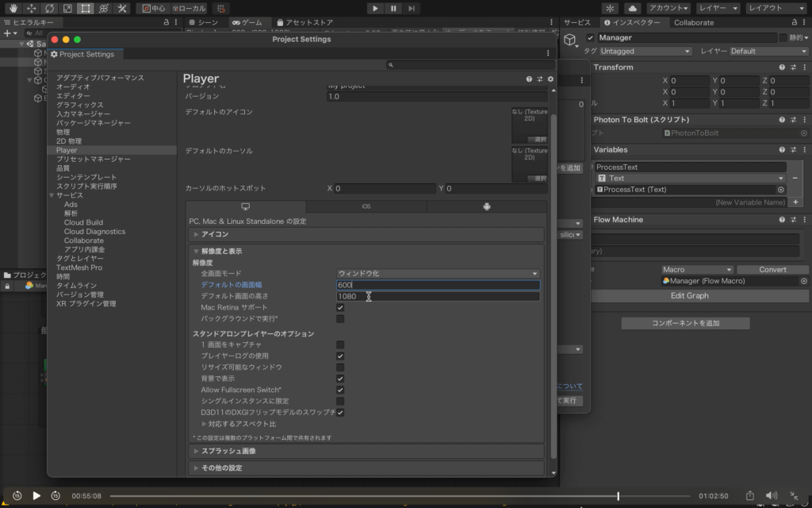
Task: Expand その他の設定 section
Action: (x=366, y=468)
